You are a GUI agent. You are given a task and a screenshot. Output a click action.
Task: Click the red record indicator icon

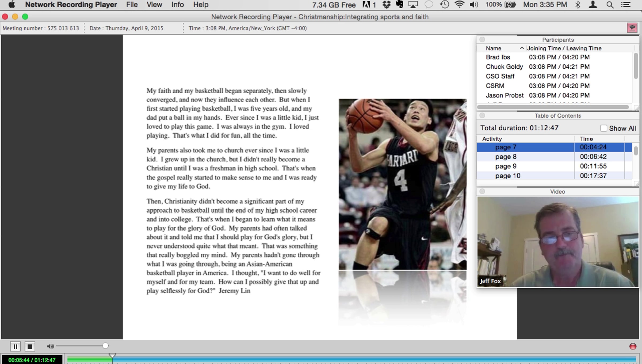(x=633, y=346)
